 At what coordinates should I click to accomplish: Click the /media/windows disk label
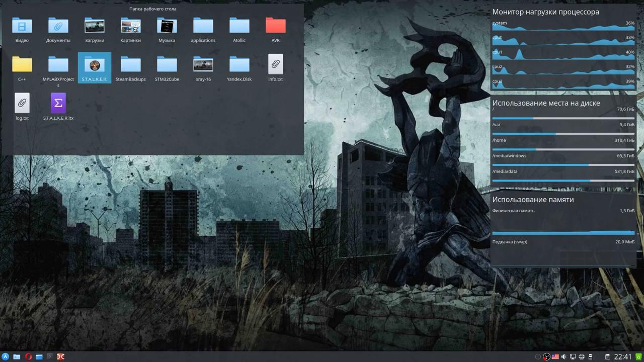509,155
